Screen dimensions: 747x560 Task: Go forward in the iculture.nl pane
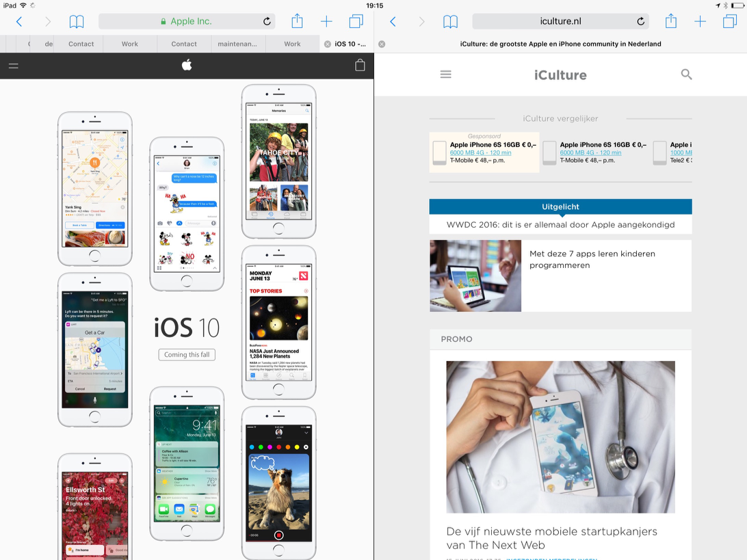point(421,21)
